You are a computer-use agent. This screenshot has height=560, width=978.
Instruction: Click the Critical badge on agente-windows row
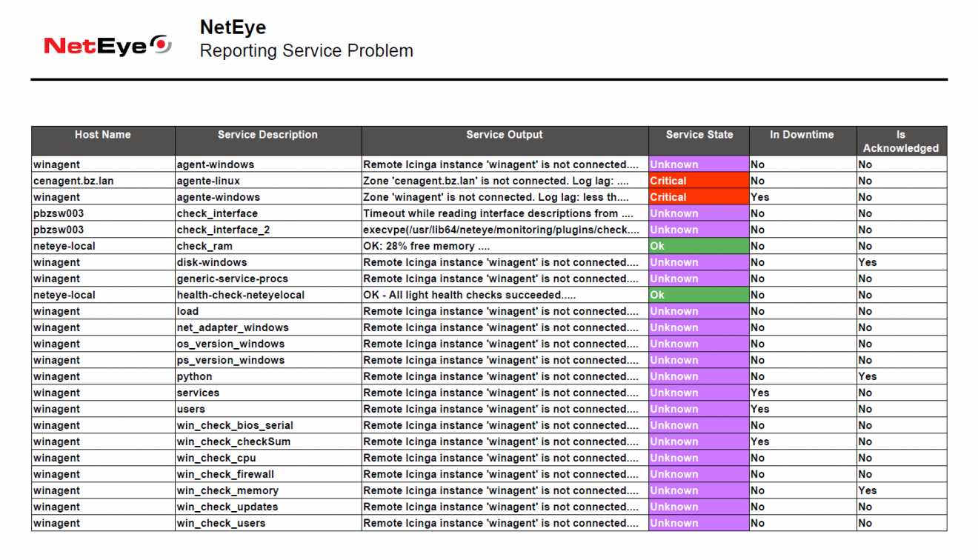click(697, 197)
